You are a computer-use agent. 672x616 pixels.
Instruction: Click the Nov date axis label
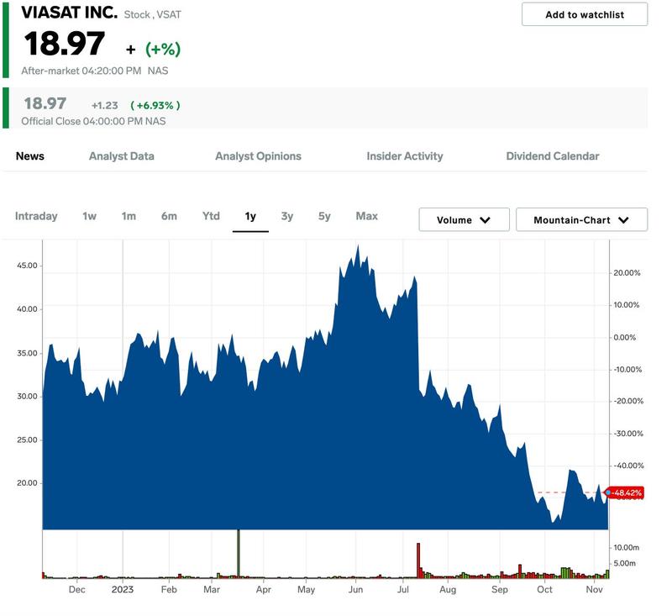tap(594, 589)
